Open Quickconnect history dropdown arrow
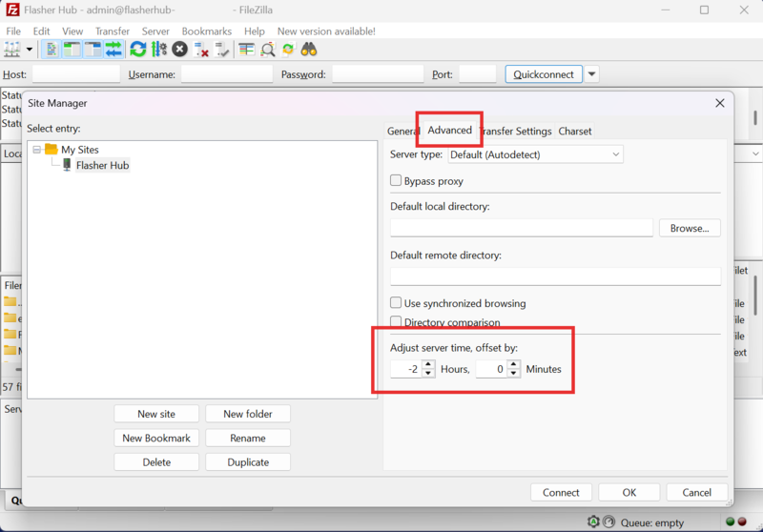 [591, 74]
